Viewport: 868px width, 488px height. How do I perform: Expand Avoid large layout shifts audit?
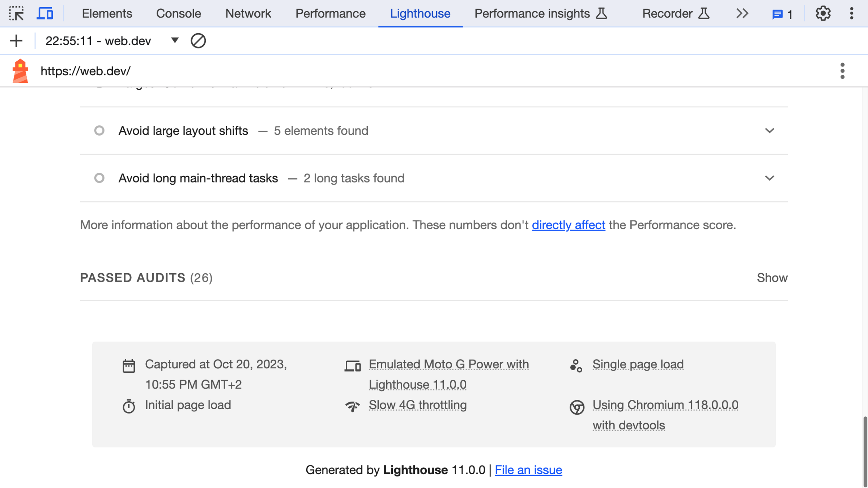tap(769, 130)
